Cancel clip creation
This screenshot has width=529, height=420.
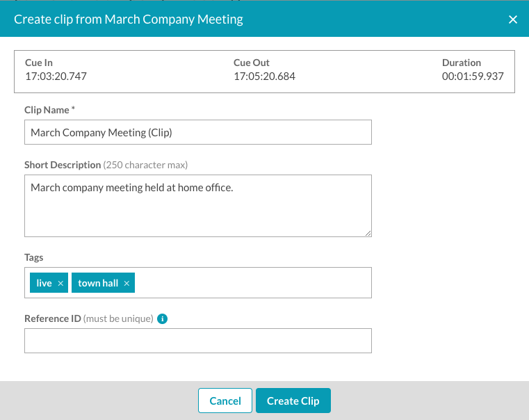225,401
